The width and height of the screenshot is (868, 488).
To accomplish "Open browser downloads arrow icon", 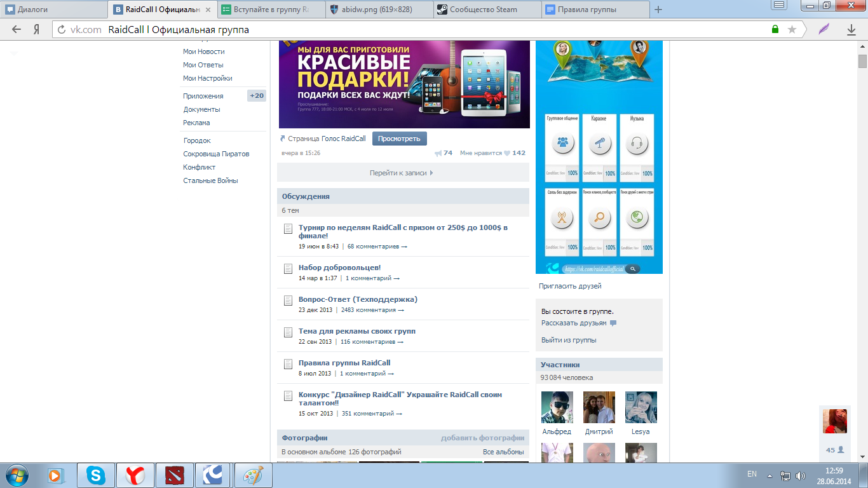I will click(851, 29).
